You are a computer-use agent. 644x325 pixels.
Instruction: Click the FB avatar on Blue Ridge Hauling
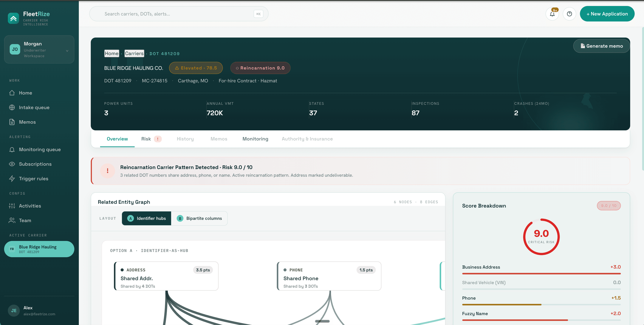[x=12, y=249]
